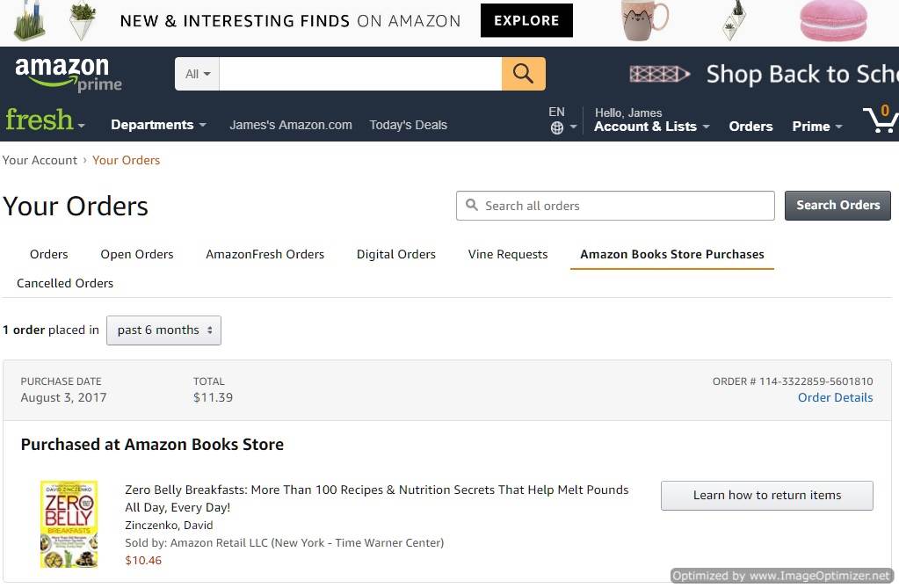Open the shopping cart icon
The height and width of the screenshot is (588, 899).
point(880,120)
